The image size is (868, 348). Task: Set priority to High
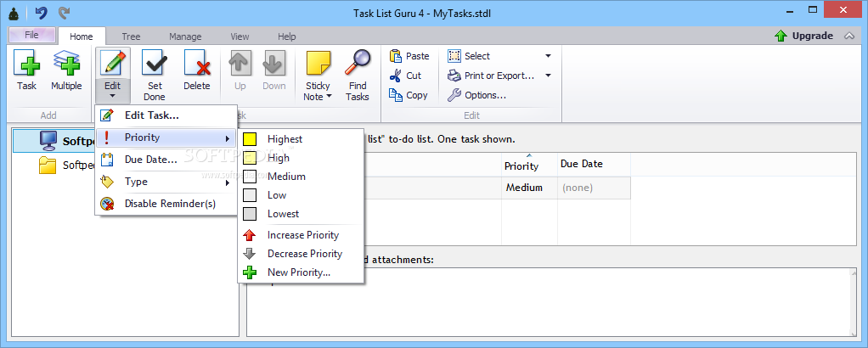pyautogui.click(x=301, y=158)
